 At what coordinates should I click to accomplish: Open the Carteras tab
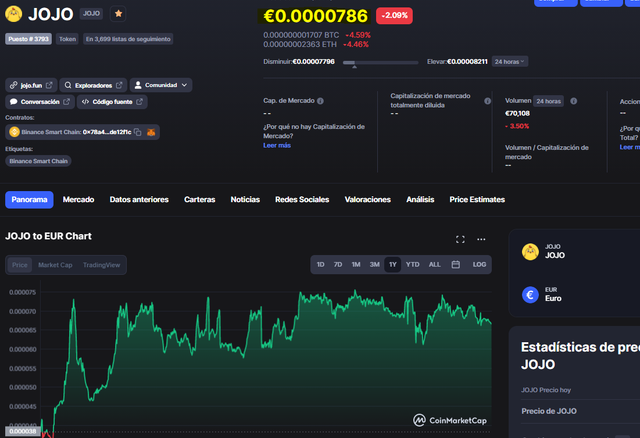click(x=200, y=200)
